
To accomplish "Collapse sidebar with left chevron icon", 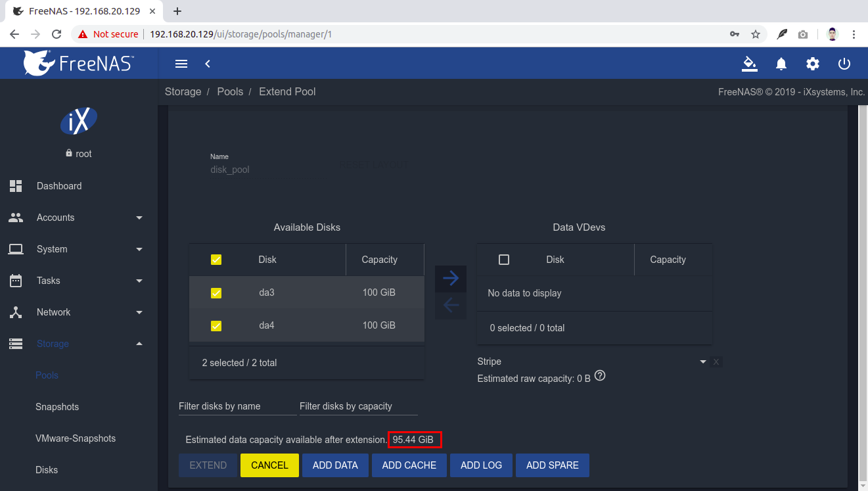I will click(208, 64).
